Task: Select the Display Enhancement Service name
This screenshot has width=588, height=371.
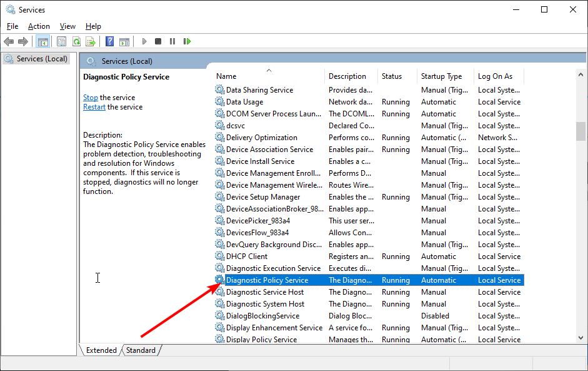Action: [274, 328]
